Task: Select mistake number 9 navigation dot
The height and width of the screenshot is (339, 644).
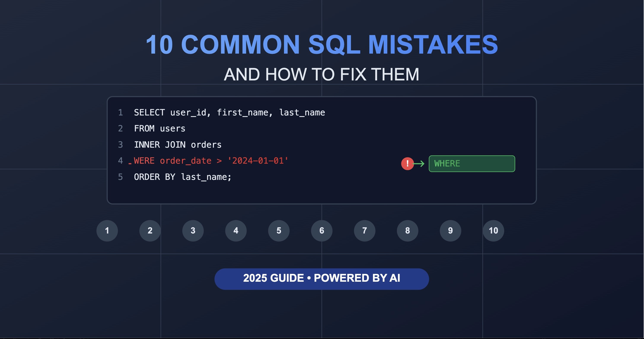Action: tap(450, 230)
